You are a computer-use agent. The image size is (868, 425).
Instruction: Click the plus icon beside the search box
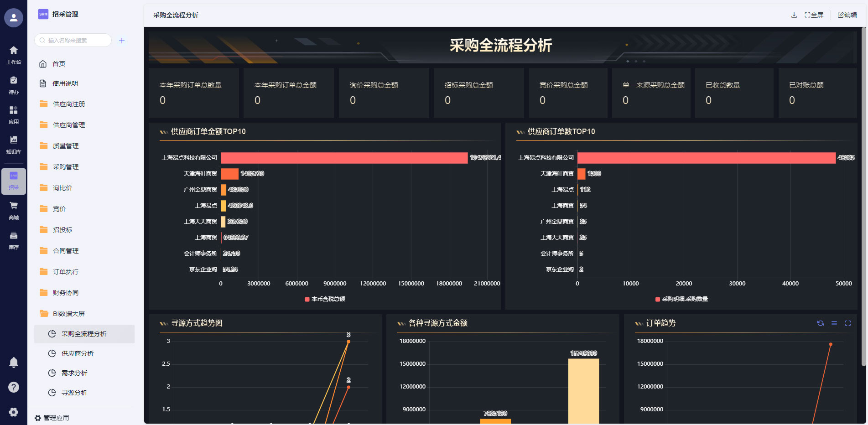122,41
